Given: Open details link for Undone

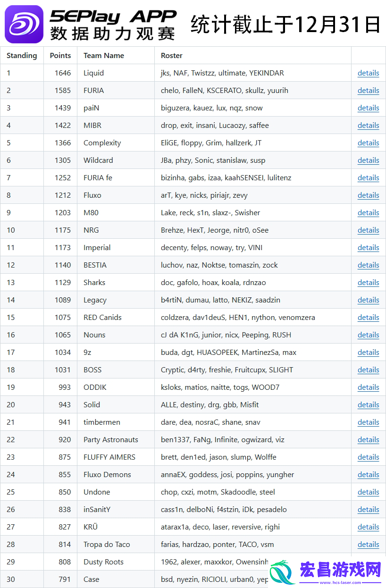Looking at the screenshot, I should pyautogui.click(x=368, y=492).
